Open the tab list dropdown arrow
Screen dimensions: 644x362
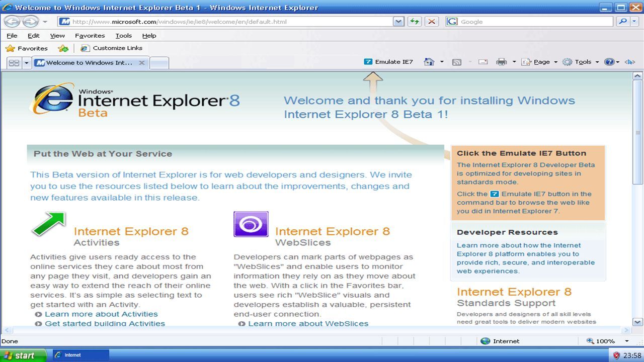tap(26, 63)
